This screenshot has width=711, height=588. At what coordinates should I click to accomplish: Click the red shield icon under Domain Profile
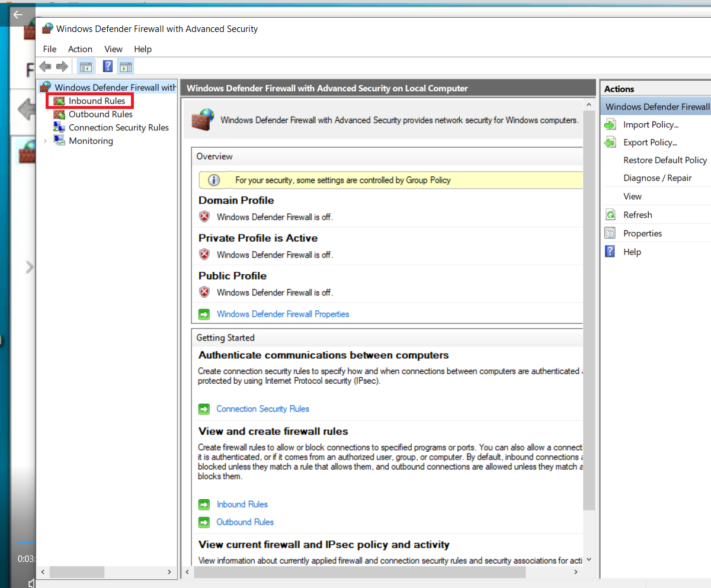click(204, 217)
